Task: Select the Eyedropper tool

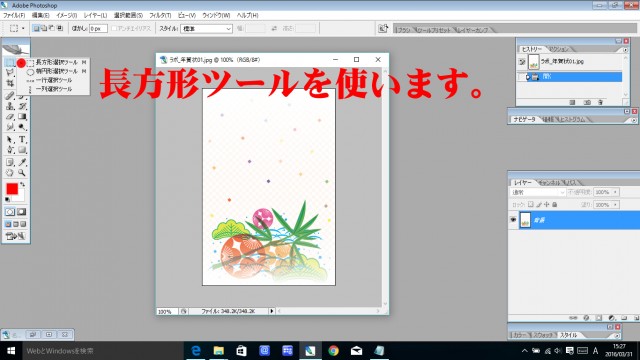Action: point(22,162)
